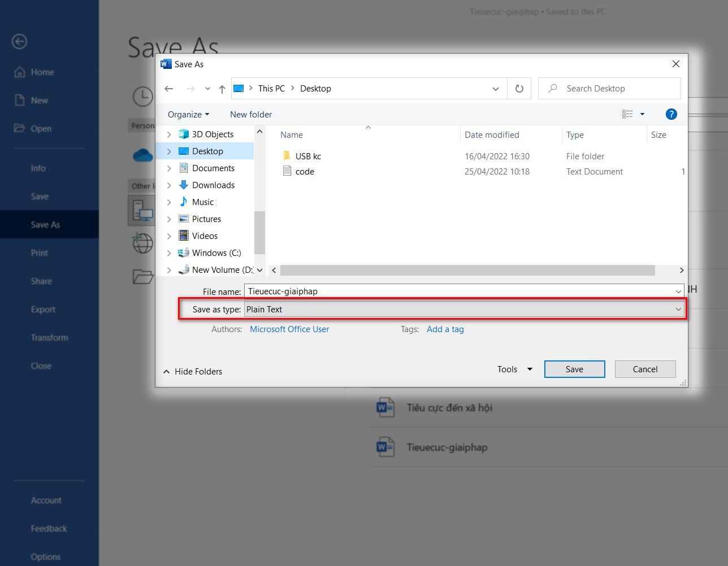The height and width of the screenshot is (566, 728).
Task: Click the Change your view icon
Action: coord(627,114)
